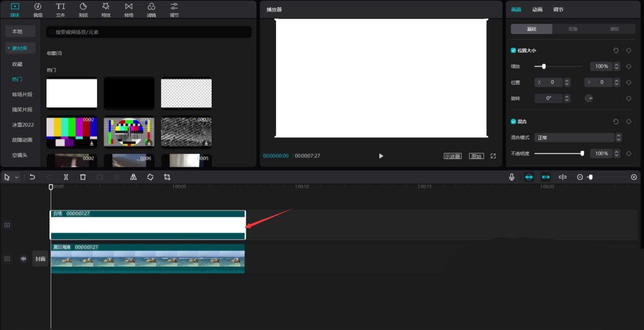Image resolution: width=644 pixels, height=330 pixels.
Task: Open the 转场 (transitions) panel icon
Action: 129,9
